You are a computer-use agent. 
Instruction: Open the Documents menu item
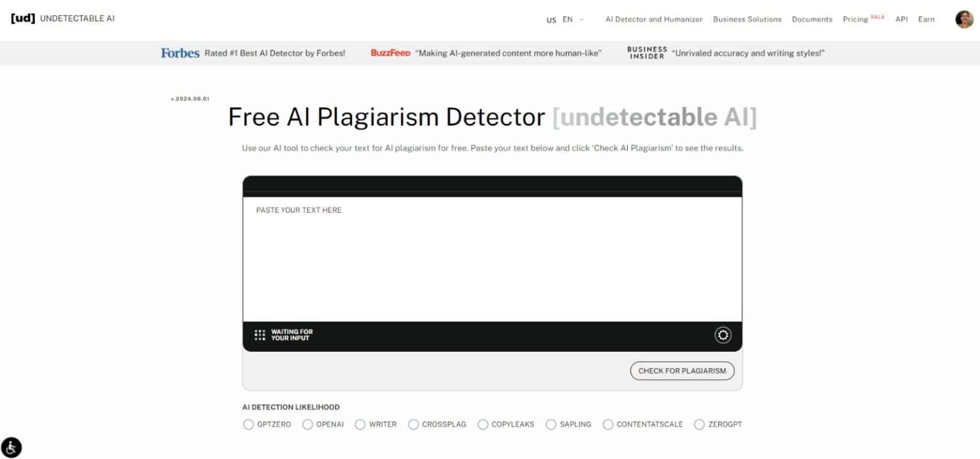pos(812,20)
